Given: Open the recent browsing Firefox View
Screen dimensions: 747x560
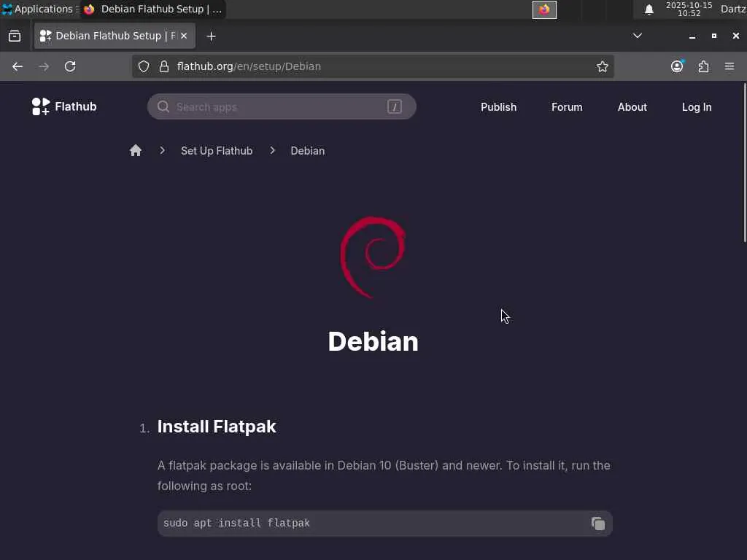Looking at the screenshot, I should pyautogui.click(x=15, y=36).
